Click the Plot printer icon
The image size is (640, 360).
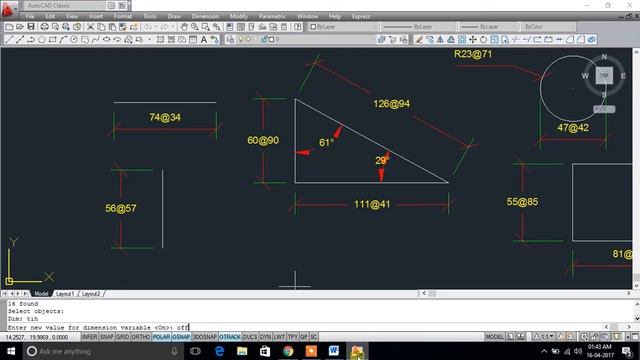pos(44,27)
